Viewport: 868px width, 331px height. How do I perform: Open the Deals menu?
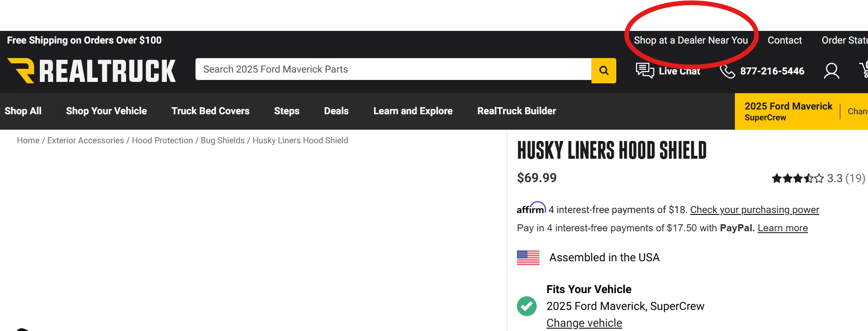coord(337,111)
